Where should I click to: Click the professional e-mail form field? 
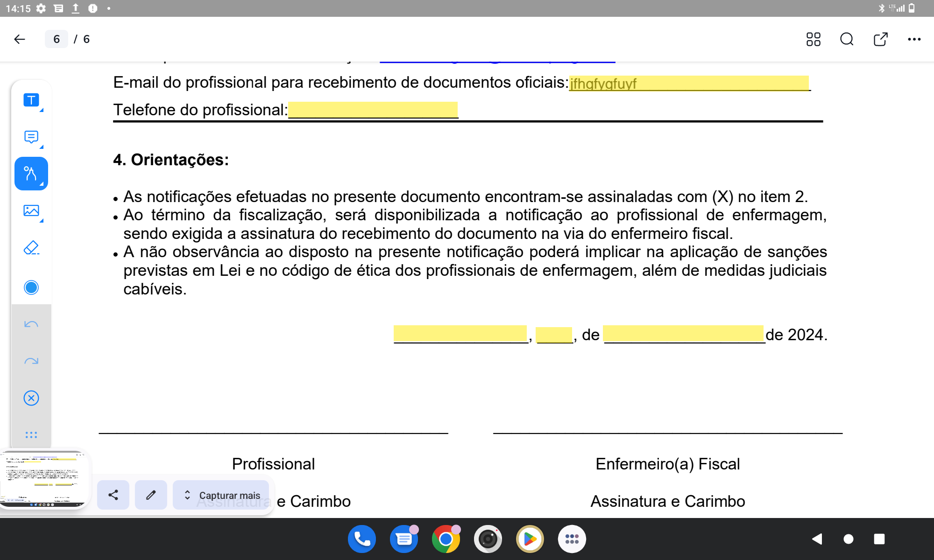tap(689, 83)
